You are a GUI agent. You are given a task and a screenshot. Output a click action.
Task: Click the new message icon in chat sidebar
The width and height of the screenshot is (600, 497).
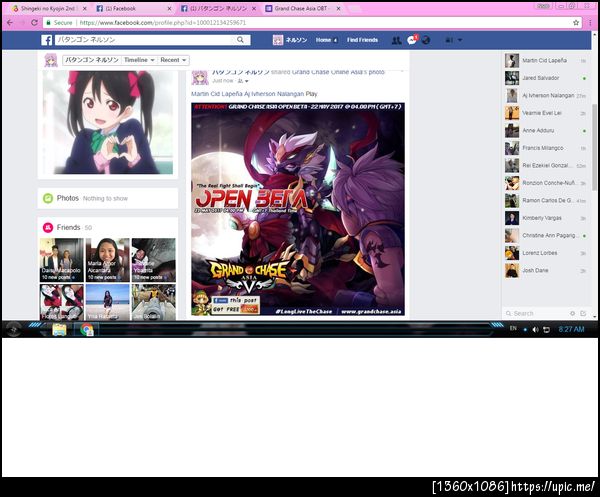point(583,313)
